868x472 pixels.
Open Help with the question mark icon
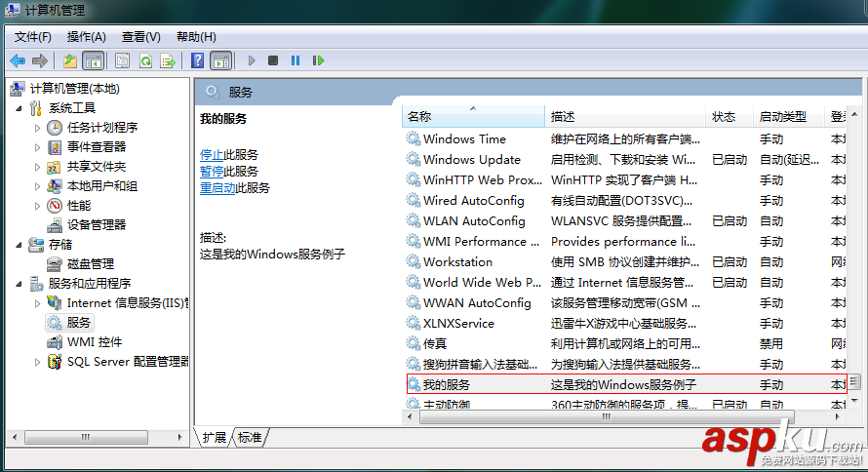click(197, 60)
